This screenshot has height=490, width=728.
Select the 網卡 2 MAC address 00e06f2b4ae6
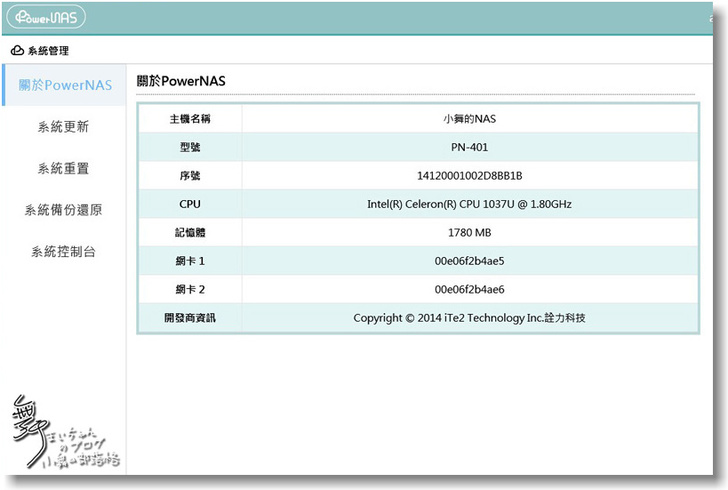point(469,290)
